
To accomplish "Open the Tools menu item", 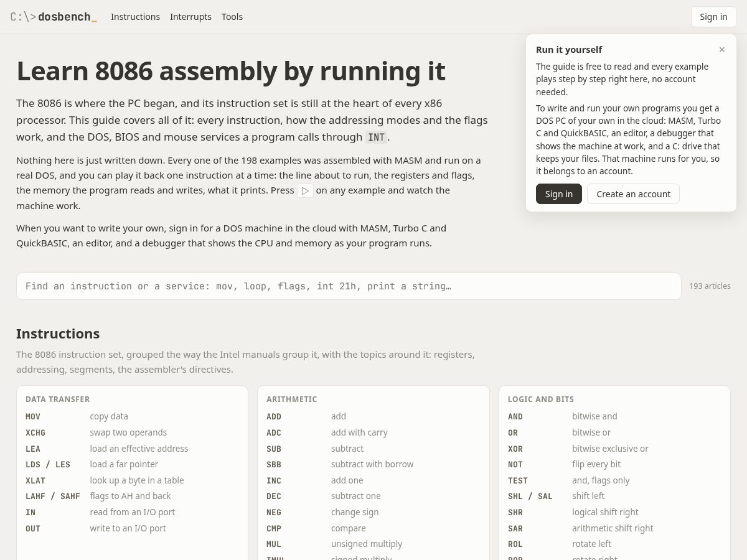I will point(232,17).
